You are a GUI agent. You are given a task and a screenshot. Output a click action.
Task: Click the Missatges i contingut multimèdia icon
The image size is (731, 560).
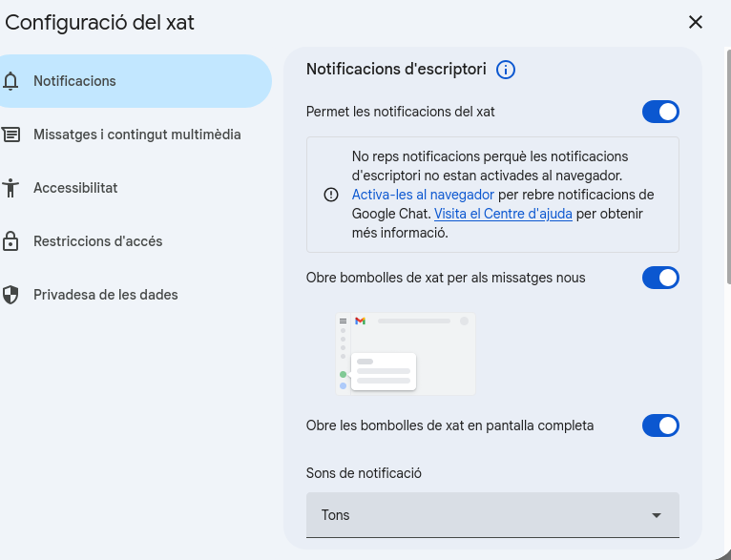pos(11,135)
